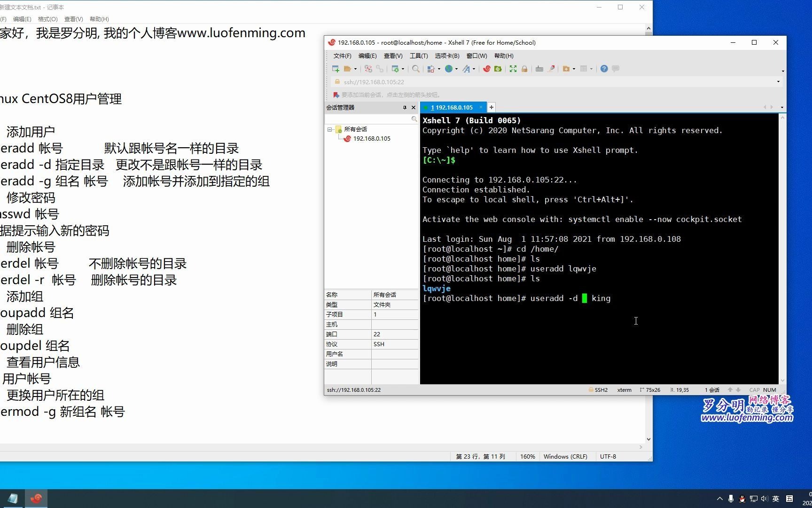The height and width of the screenshot is (508, 812).
Task: Click the red bookmark arrow quick-command icon
Action: 336,95
